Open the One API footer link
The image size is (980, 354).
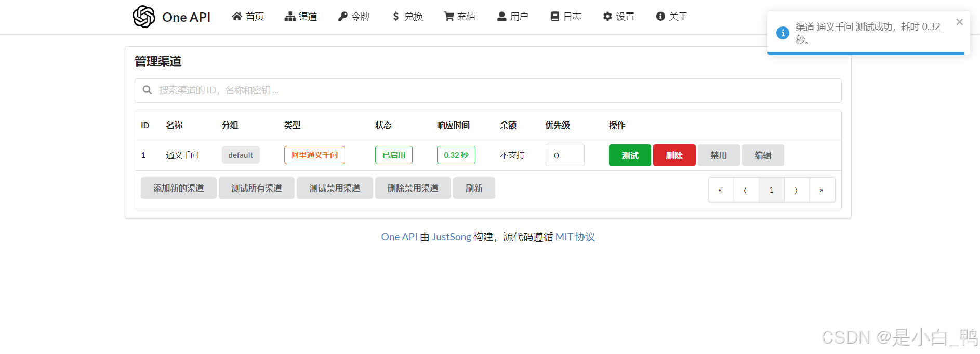pyautogui.click(x=399, y=237)
